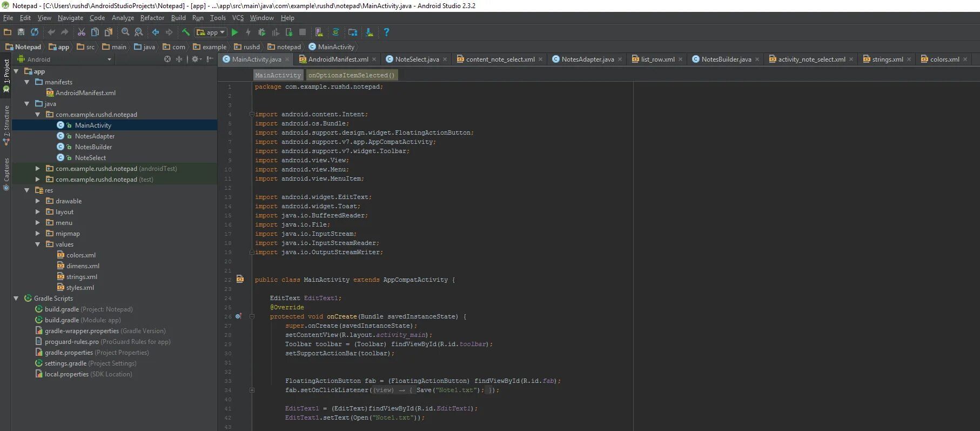Click the Replace magnifier icon
Screen dimensions: 980x431
pos(139,32)
